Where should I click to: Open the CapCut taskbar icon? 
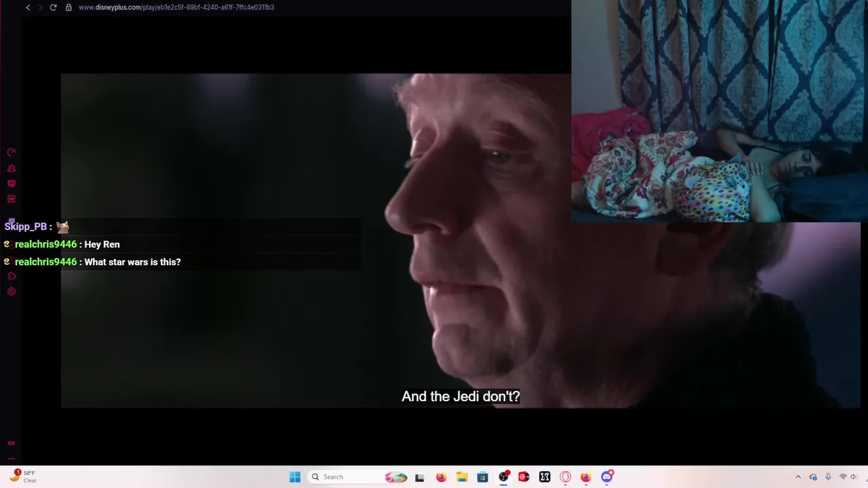(545, 477)
